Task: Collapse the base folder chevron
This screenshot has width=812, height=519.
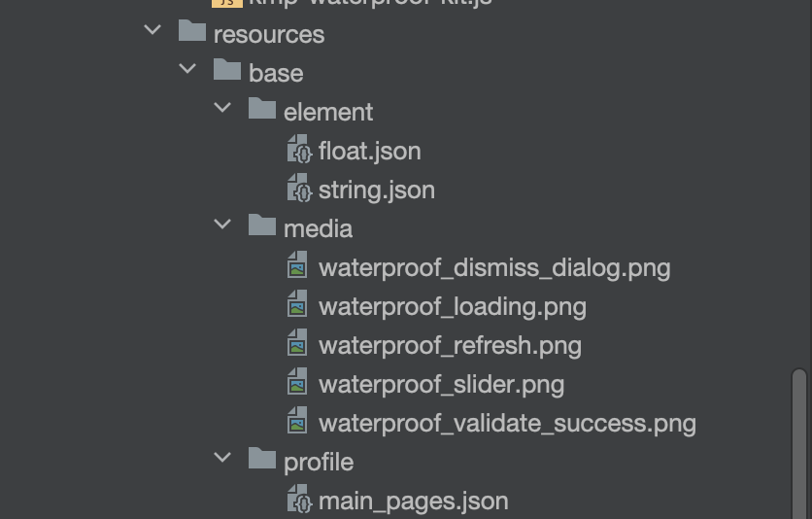Action: tap(187, 69)
